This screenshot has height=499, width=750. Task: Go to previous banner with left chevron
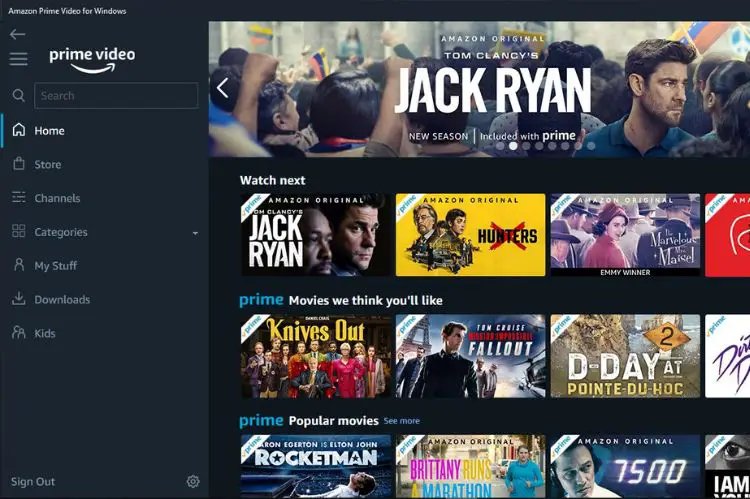[222, 88]
